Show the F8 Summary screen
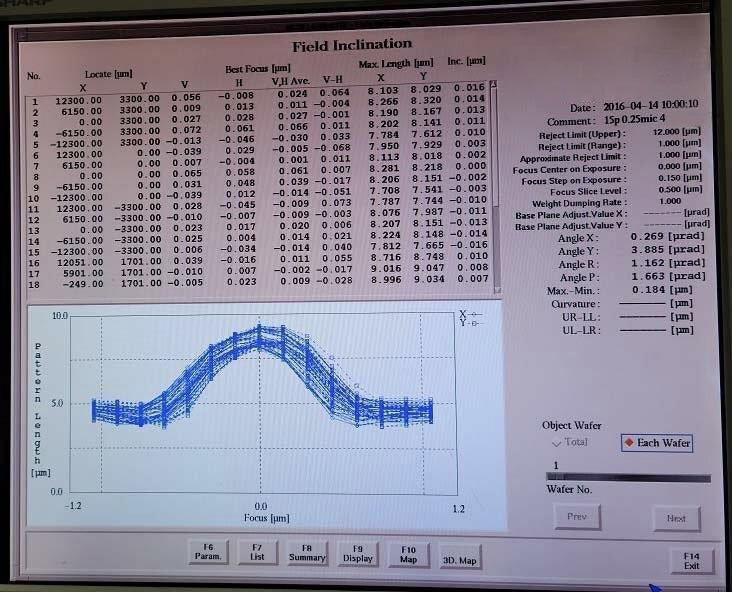Image resolution: width=732 pixels, height=592 pixels. (308, 552)
